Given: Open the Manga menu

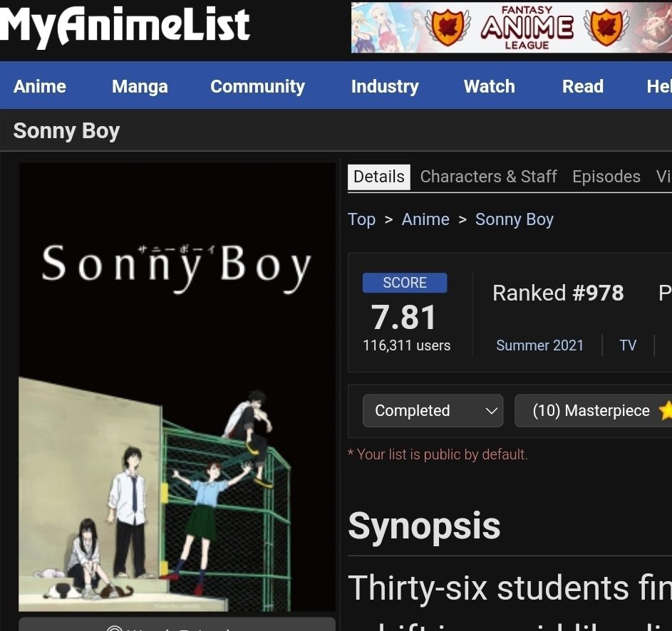Looking at the screenshot, I should pyautogui.click(x=140, y=87).
